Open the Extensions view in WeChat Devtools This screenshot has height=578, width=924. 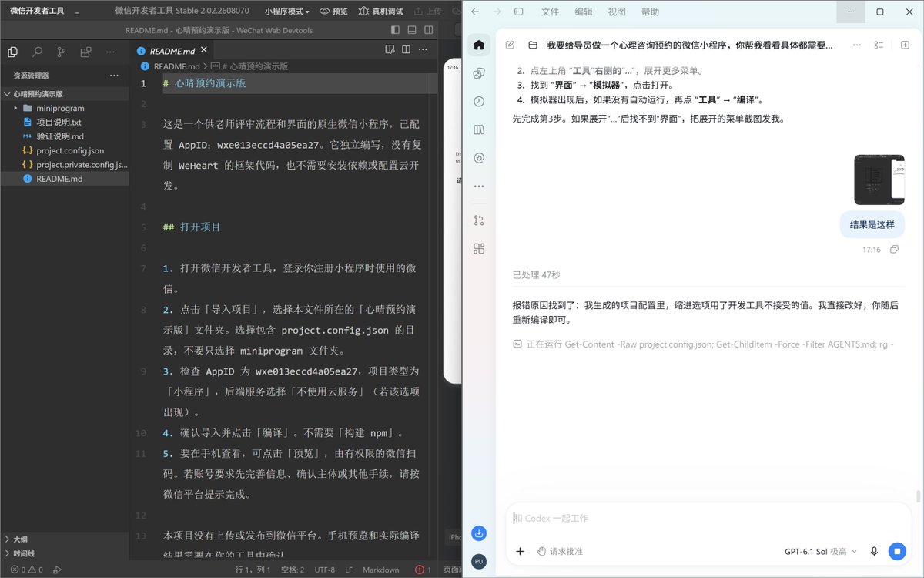click(86, 52)
